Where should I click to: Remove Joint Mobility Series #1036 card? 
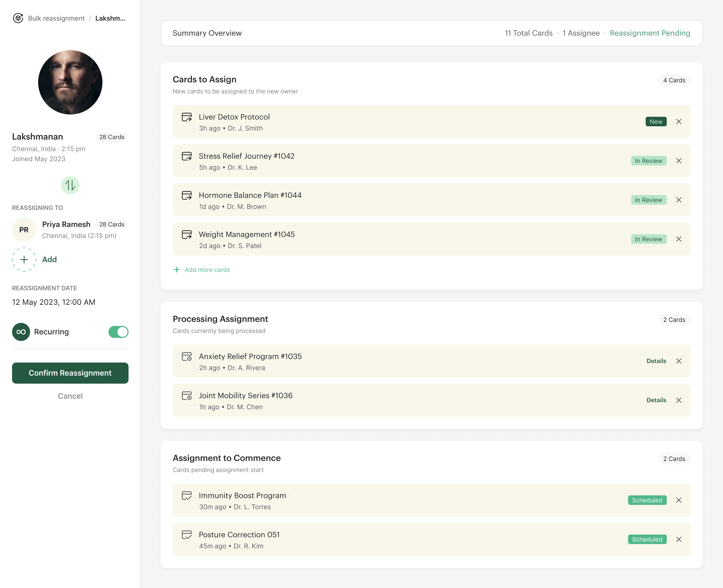click(679, 400)
